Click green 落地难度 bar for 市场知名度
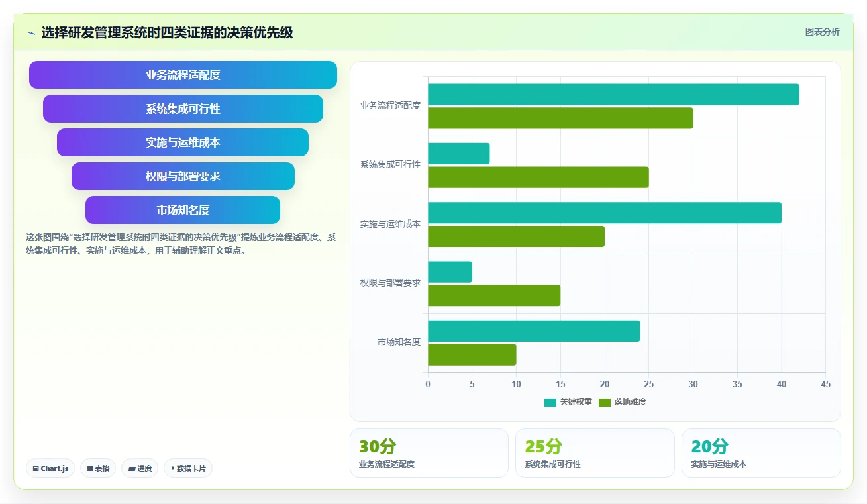This screenshot has width=867, height=504. (472, 355)
